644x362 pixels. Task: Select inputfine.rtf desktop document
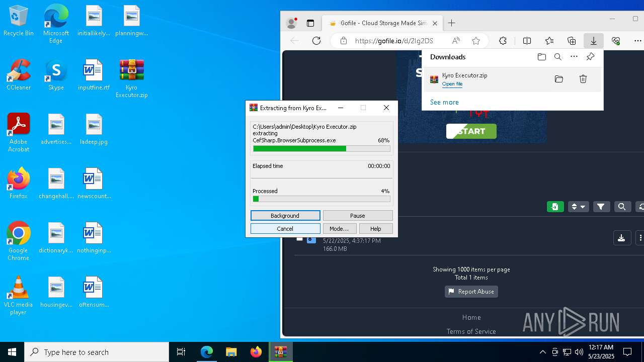94,75
